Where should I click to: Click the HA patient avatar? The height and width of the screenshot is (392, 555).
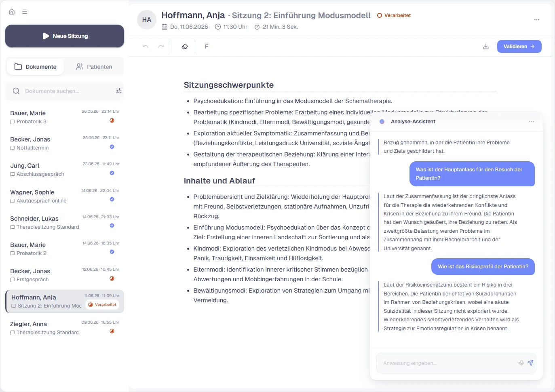pyautogui.click(x=147, y=20)
